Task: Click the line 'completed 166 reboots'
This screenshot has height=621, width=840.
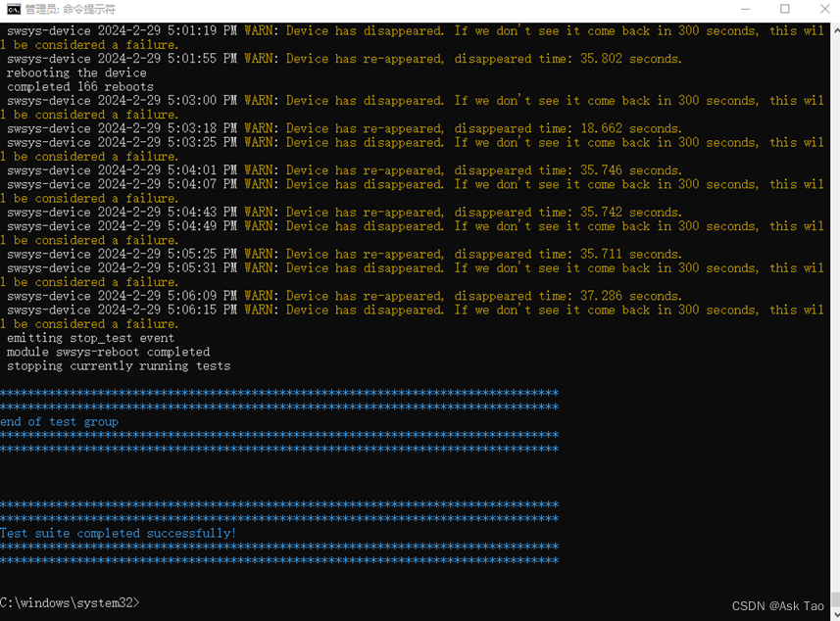Action: pos(80,87)
